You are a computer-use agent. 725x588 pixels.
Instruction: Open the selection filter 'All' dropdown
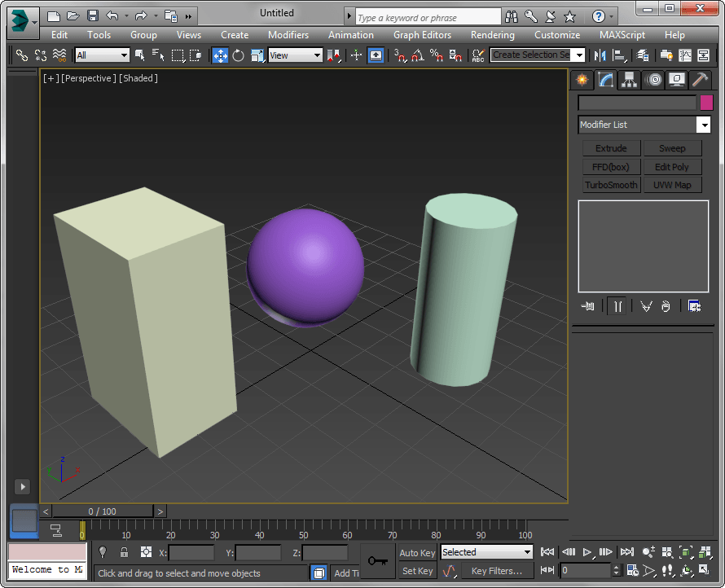point(103,55)
